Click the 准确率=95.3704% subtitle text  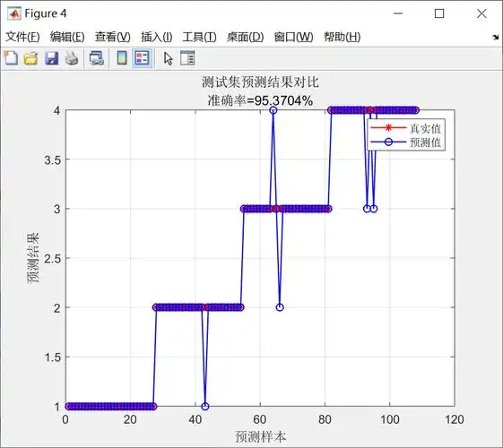[x=260, y=100]
